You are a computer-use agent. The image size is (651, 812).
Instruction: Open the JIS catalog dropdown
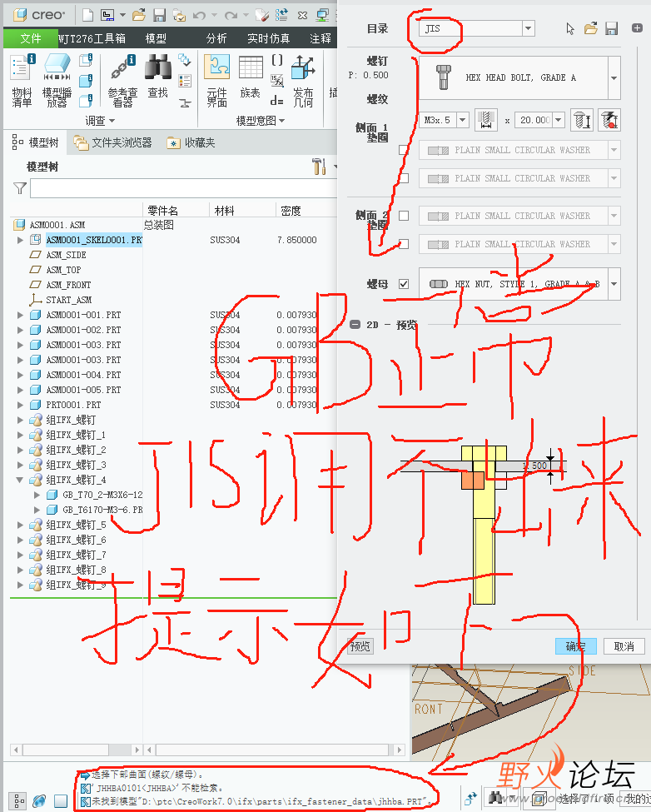pos(528,28)
